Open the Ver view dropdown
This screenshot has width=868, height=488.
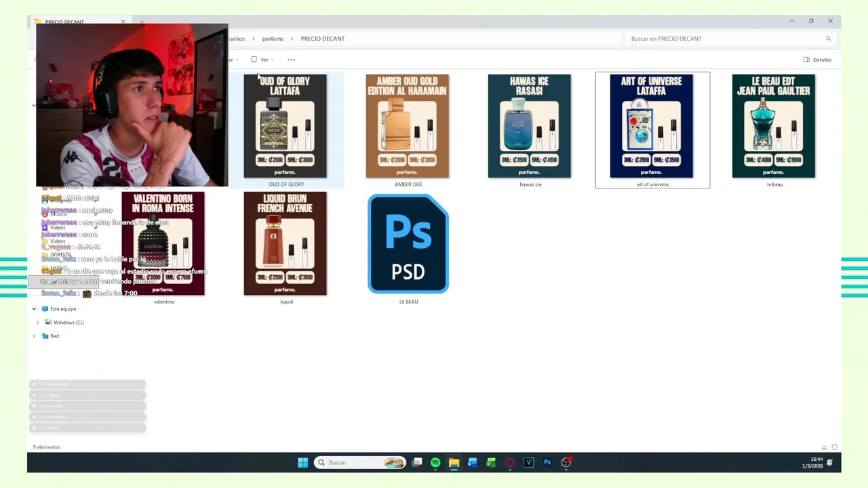point(262,60)
